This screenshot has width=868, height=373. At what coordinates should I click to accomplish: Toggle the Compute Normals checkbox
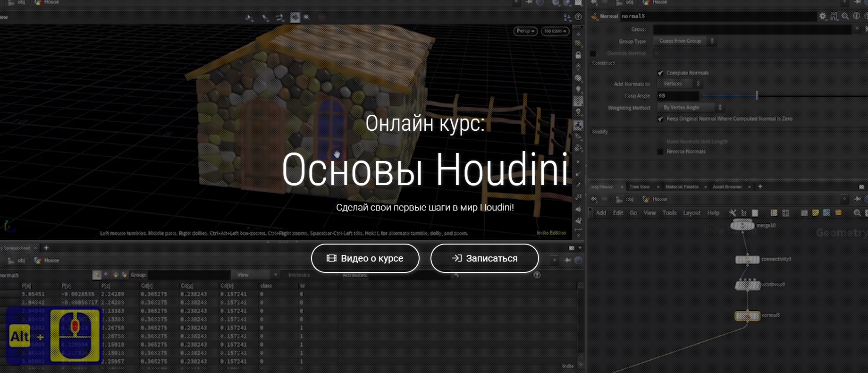[660, 73]
